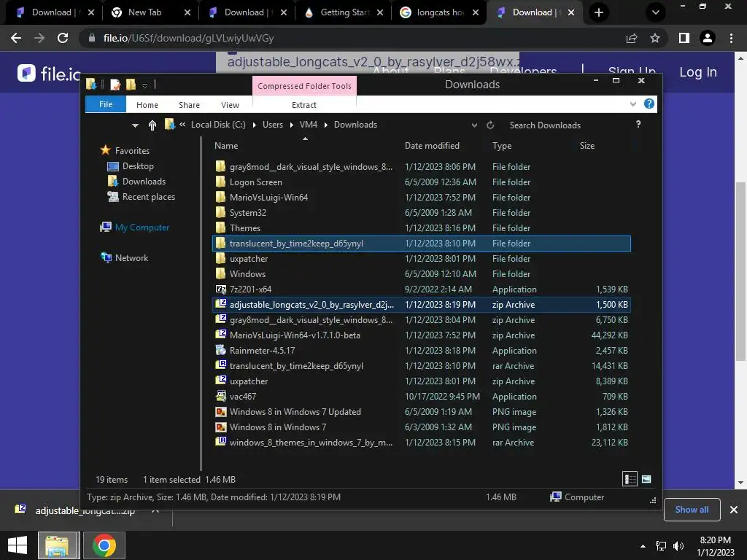Open the Share ribbon tab
The image size is (747, 560).
pyautogui.click(x=189, y=105)
